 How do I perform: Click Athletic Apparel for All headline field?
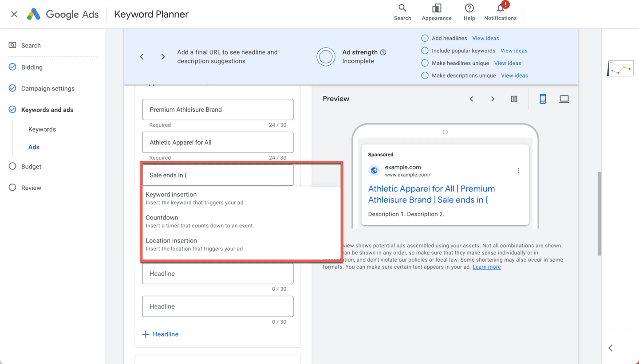tap(218, 142)
